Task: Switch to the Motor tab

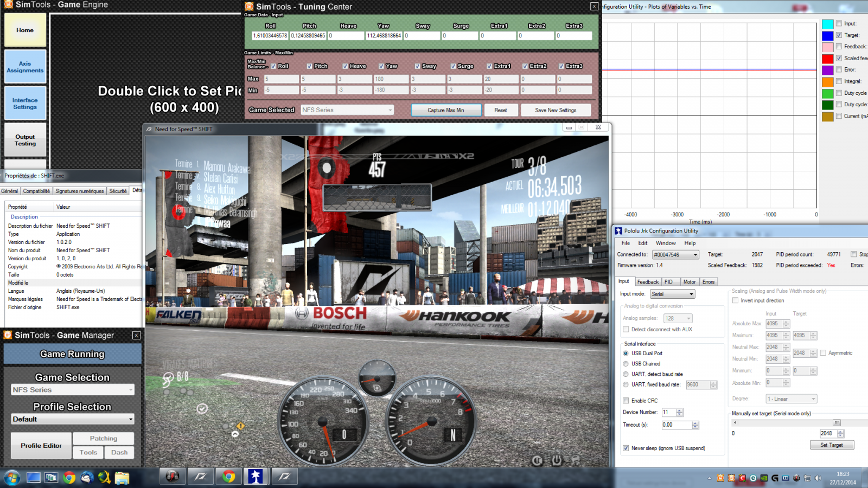Action: coord(690,282)
